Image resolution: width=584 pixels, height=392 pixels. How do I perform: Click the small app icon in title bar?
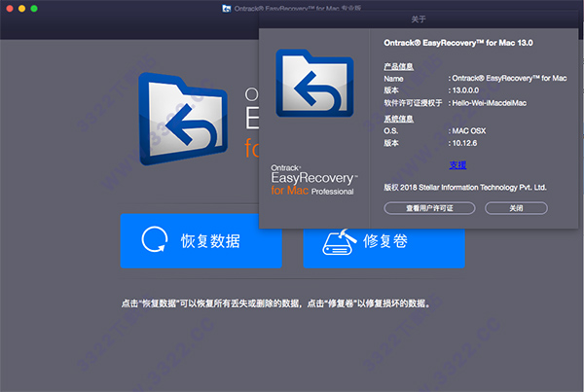coord(227,8)
